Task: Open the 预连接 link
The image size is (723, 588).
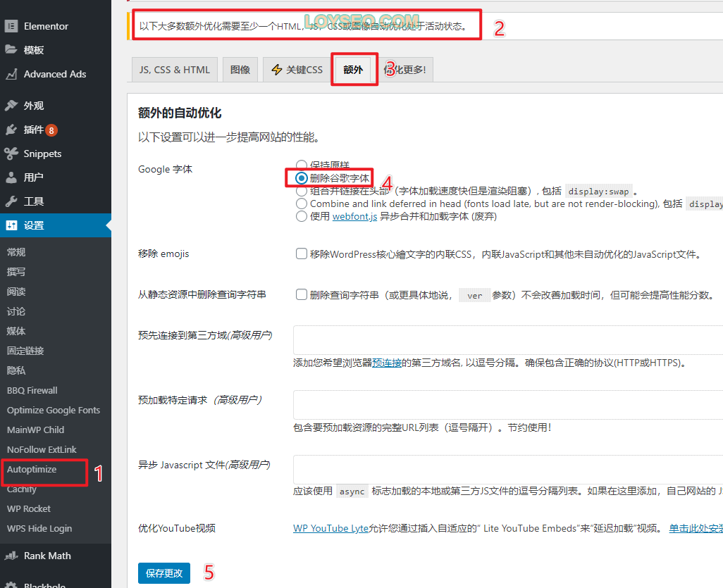Action: point(387,363)
